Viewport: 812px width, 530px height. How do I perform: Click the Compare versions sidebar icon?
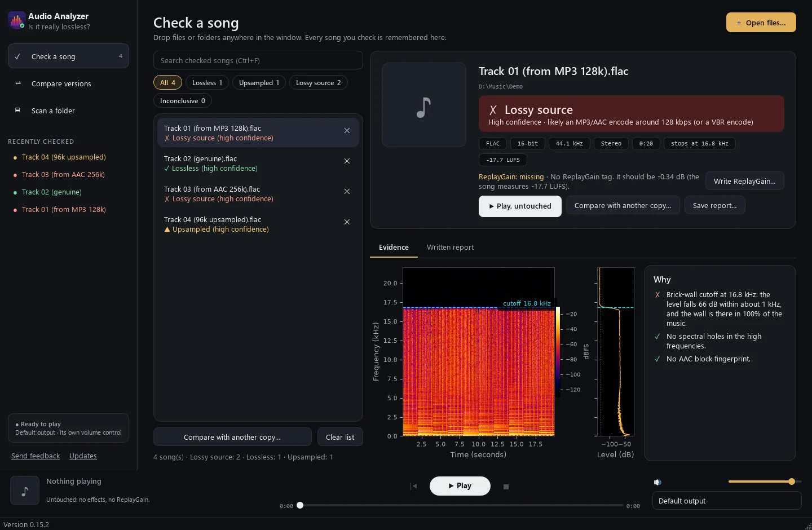click(x=17, y=83)
